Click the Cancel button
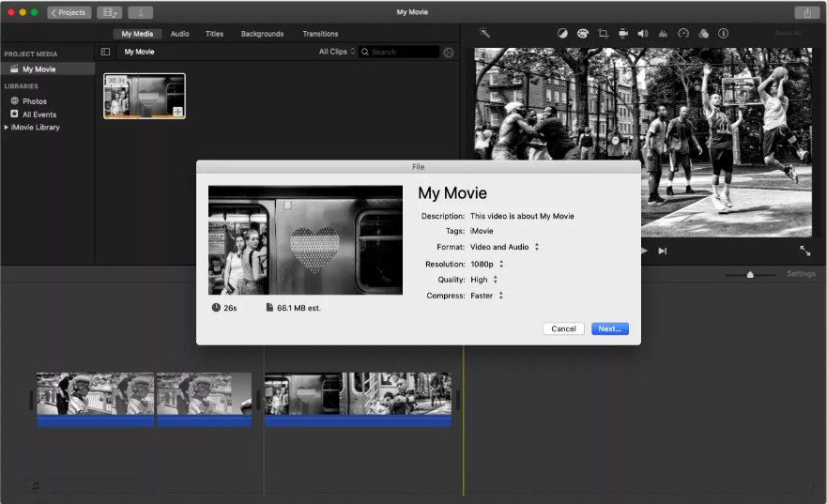The width and height of the screenshot is (827, 504). (x=563, y=328)
